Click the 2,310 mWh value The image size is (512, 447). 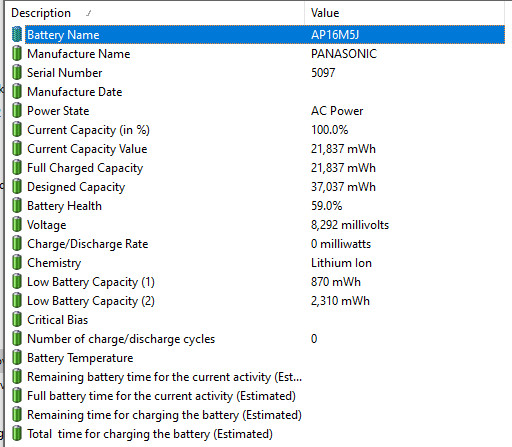coord(340,301)
